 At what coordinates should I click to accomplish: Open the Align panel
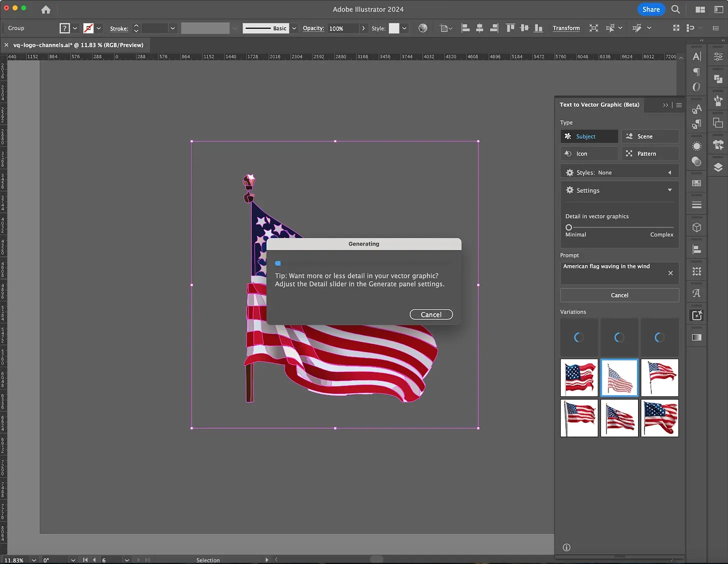coord(696,249)
